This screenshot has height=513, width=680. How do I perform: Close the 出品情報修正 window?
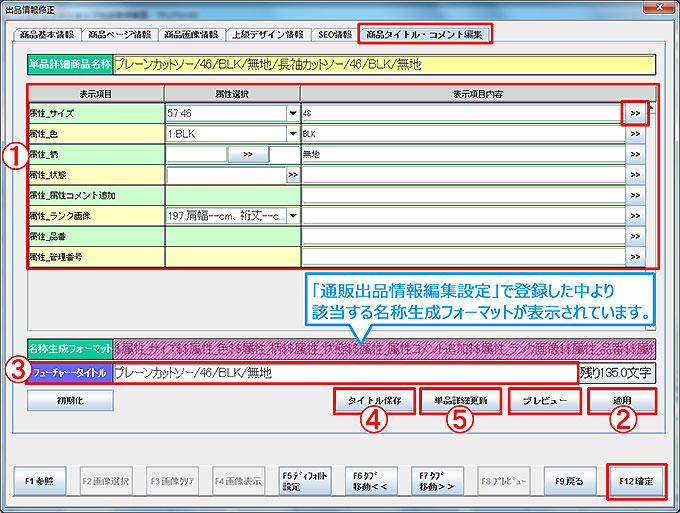[659, 7]
